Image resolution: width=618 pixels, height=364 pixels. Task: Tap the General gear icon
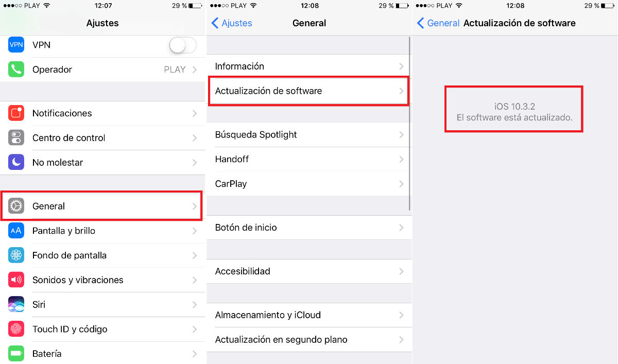16,206
